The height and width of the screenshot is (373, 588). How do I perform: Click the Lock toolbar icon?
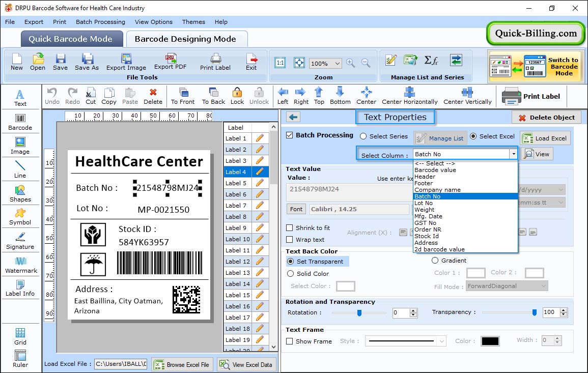(x=237, y=96)
